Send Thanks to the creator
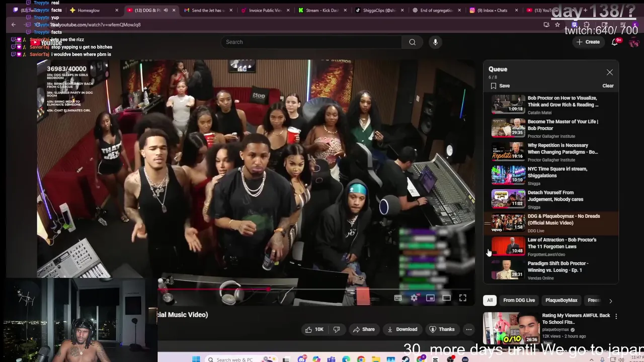Viewport: 644px width, 362px height. coord(442,329)
